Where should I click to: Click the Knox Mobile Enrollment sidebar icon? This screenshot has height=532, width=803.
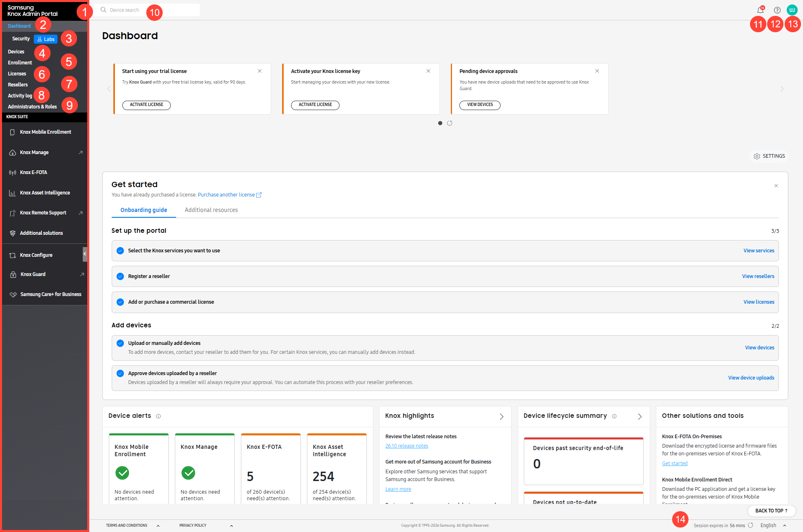point(13,132)
